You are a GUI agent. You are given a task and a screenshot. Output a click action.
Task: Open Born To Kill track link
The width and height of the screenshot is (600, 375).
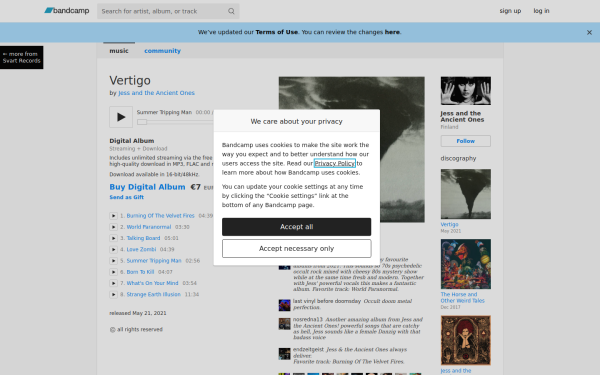click(140, 272)
